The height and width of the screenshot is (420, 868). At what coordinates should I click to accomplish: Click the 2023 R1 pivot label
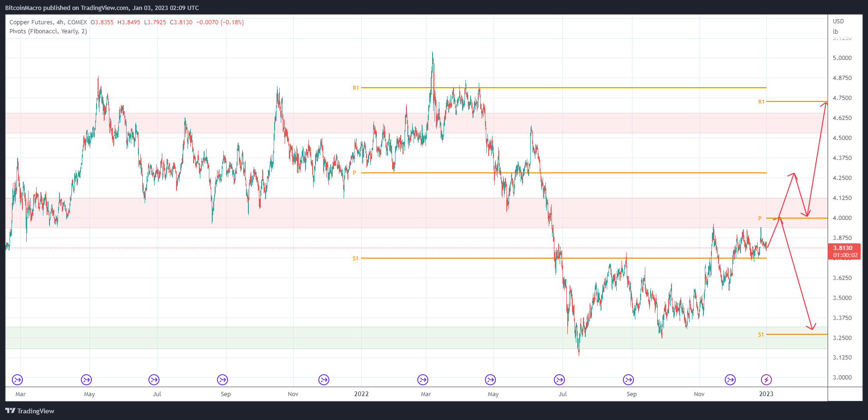pos(761,102)
